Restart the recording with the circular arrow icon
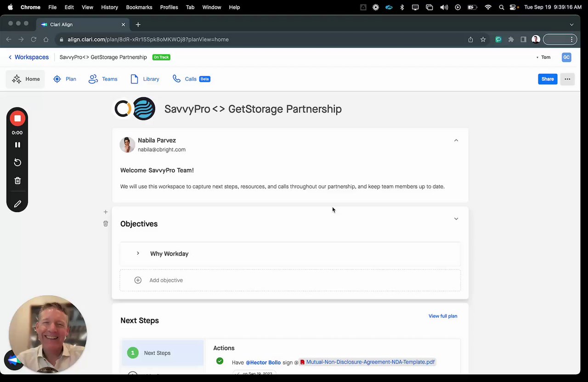The width and height of the screenshot is (588, 382). pyautogui.click(x=17, y=162)
